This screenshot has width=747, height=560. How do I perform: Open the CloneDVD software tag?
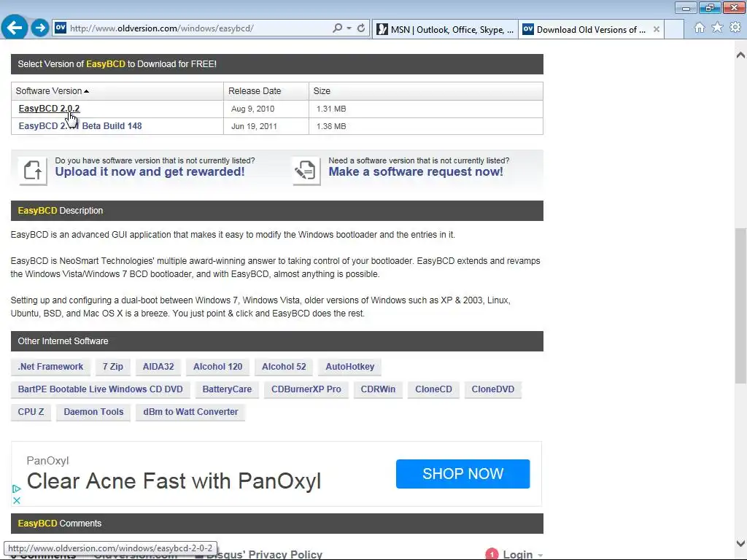[x=492, y=389]
